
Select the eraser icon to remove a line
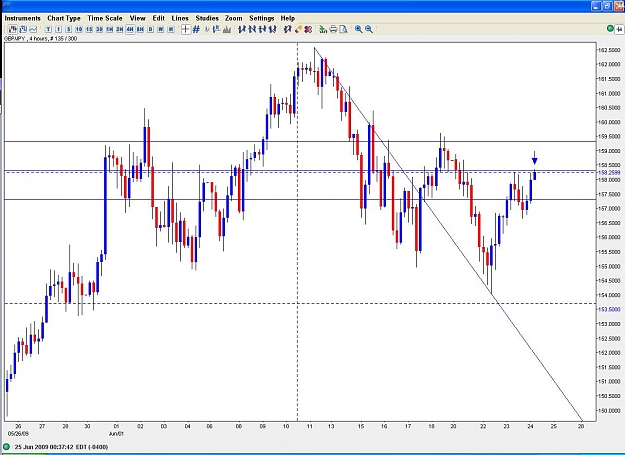[298, 29]
